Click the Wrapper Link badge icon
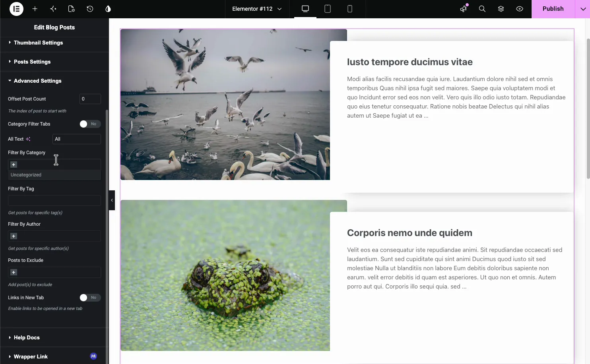 [93, 356]
